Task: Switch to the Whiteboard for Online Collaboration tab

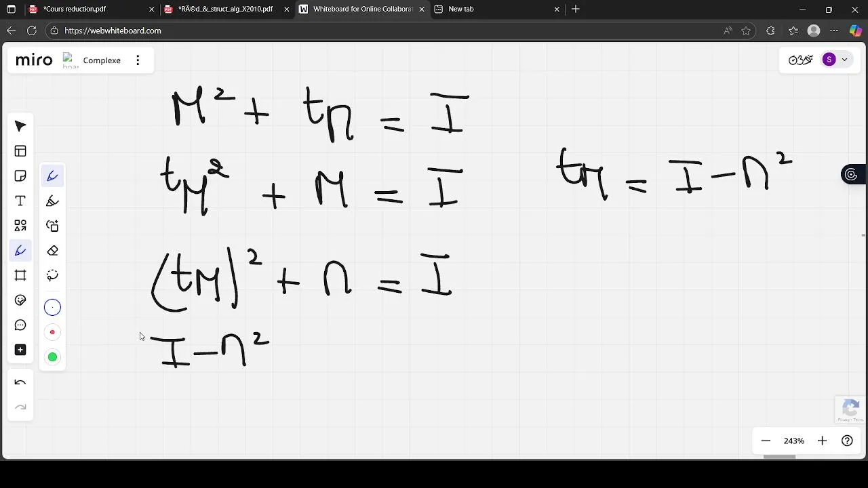Action: tap(363, 9)
